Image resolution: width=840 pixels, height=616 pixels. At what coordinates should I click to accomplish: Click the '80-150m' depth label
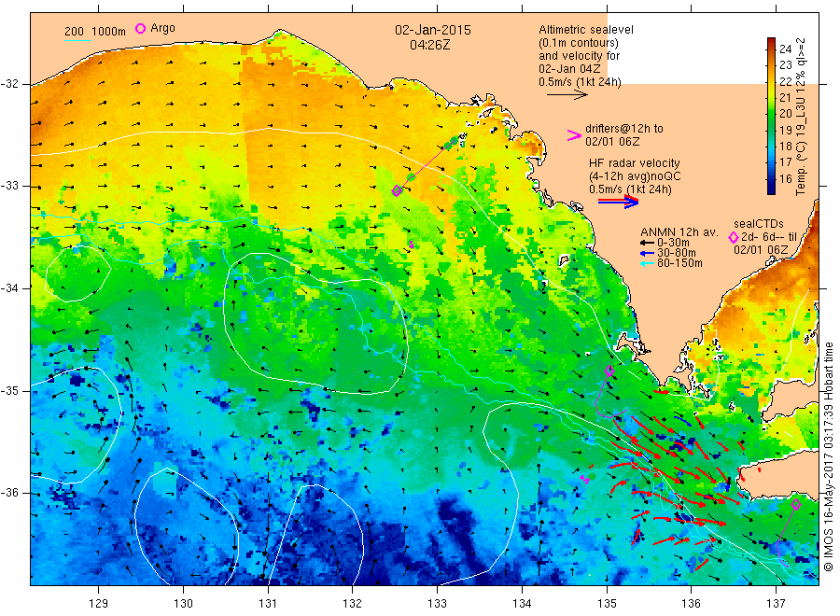coord(679,263)
